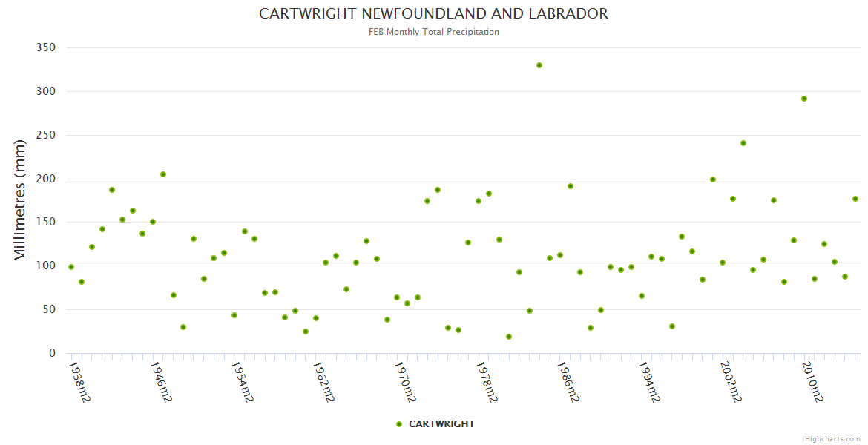Click the 350 y-axis tick label
868x445 pixels.
tap(46, 47)
